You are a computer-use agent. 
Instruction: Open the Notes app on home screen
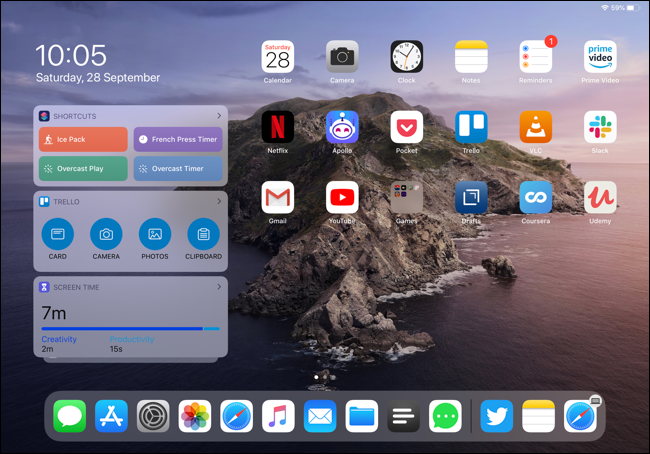471,56
